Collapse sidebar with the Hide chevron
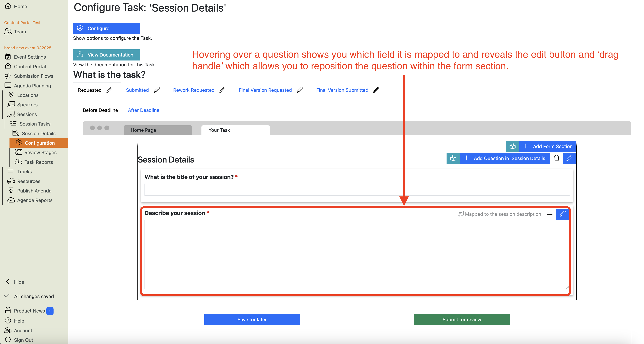 coord(8,282)
